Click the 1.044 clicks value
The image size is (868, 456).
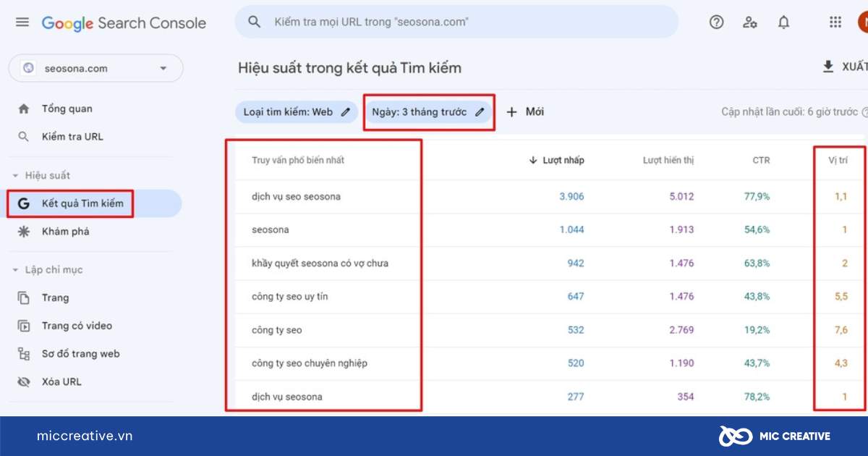tap(571, 229)
